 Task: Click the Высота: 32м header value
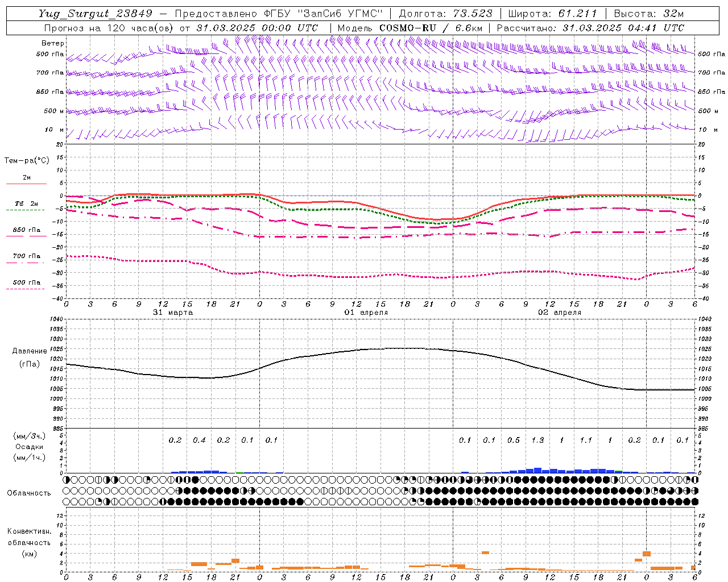pyautogui.click(x=648, y=14)
